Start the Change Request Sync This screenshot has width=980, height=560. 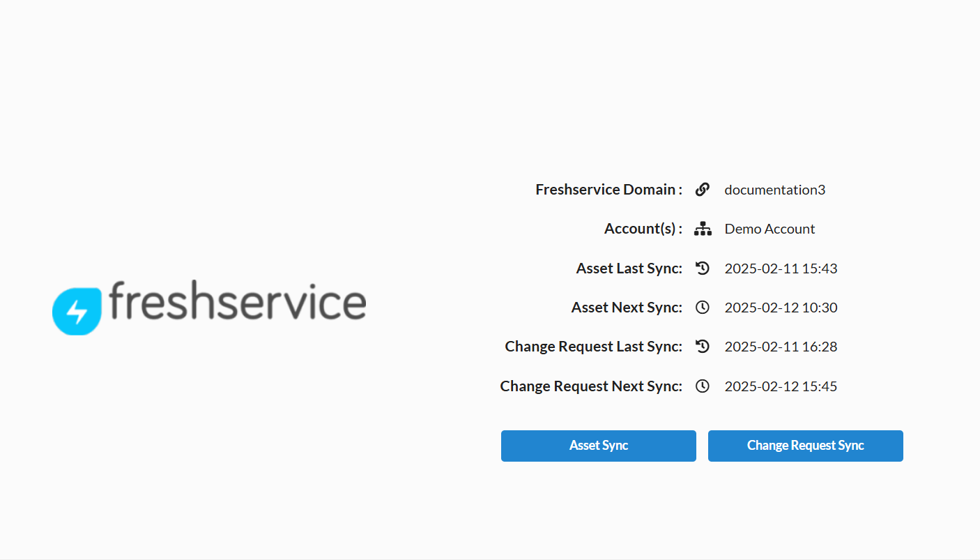coord(805,446)
